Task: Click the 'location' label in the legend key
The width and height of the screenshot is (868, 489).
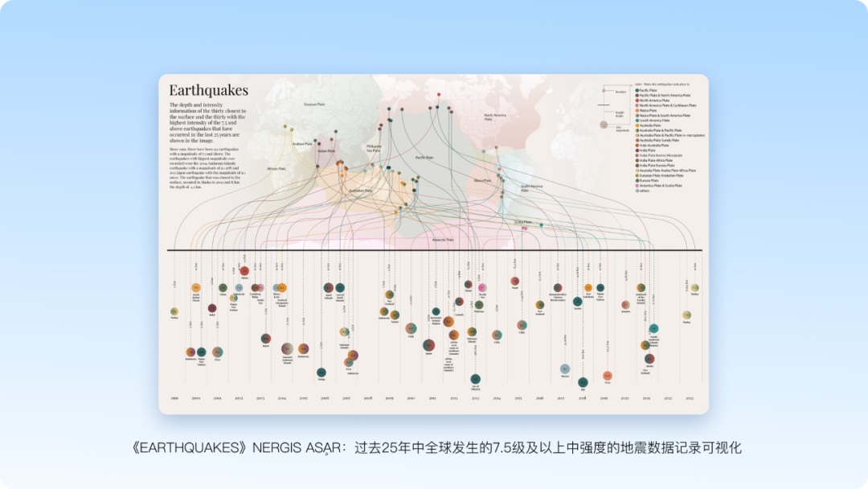Action: (x=620, y=92)
